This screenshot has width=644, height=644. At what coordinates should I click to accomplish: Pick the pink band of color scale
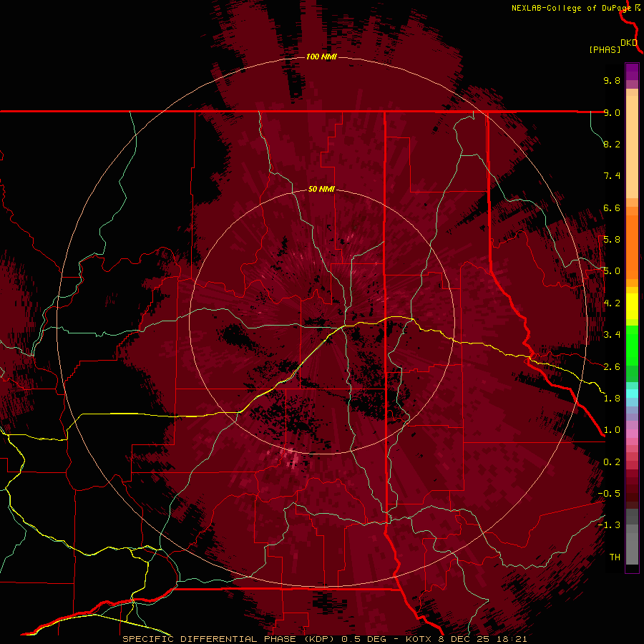click(632, 434)
